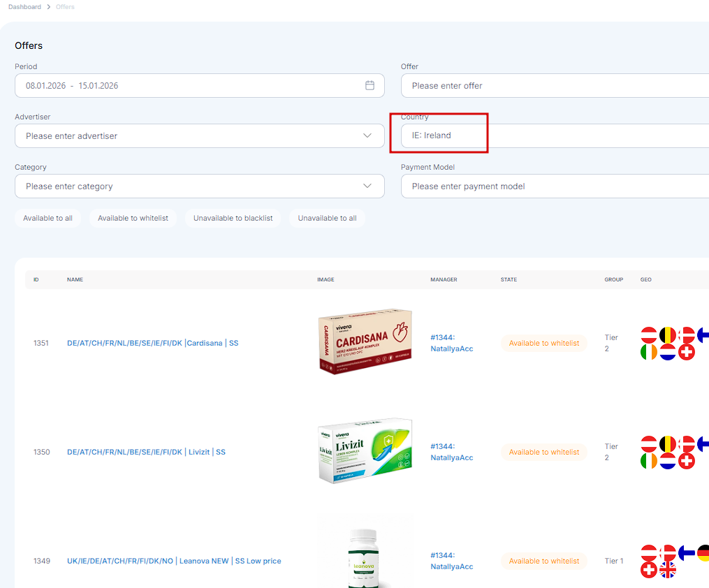Click Tier 2 group cell for Cardisana
Viewport: 709px width, 588px height.
coord(611,343)
